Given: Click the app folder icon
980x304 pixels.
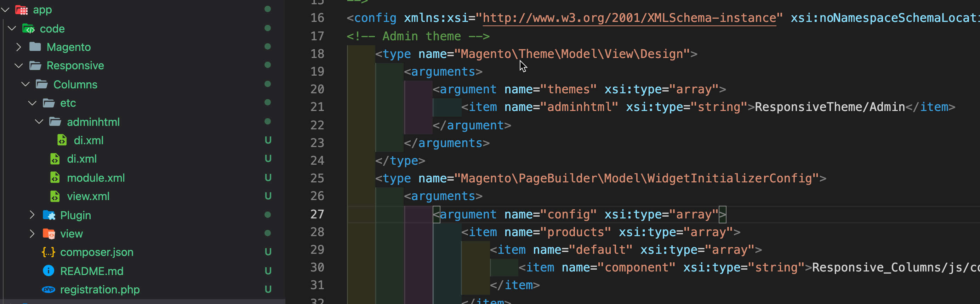Looking at the screenshot, I should (21, 10).
